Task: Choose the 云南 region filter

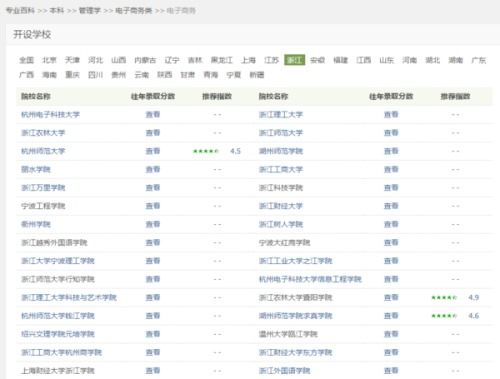Action: click(141, 75)
